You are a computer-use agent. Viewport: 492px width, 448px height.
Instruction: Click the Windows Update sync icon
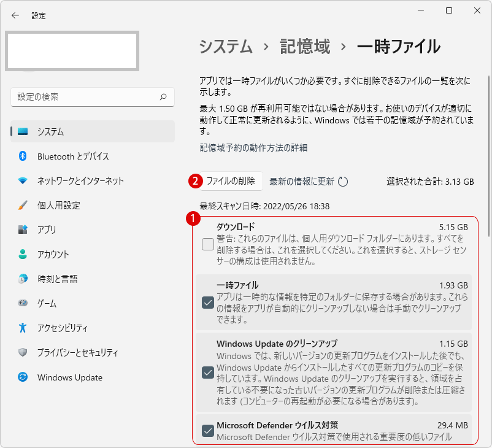coord(23,377)
